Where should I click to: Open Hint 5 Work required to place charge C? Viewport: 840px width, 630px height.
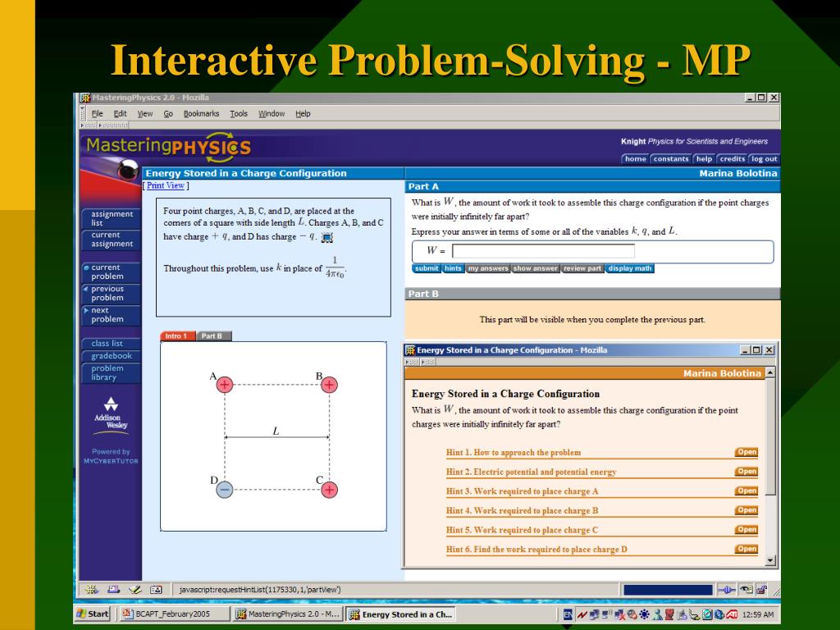click(x=746, y=529)
